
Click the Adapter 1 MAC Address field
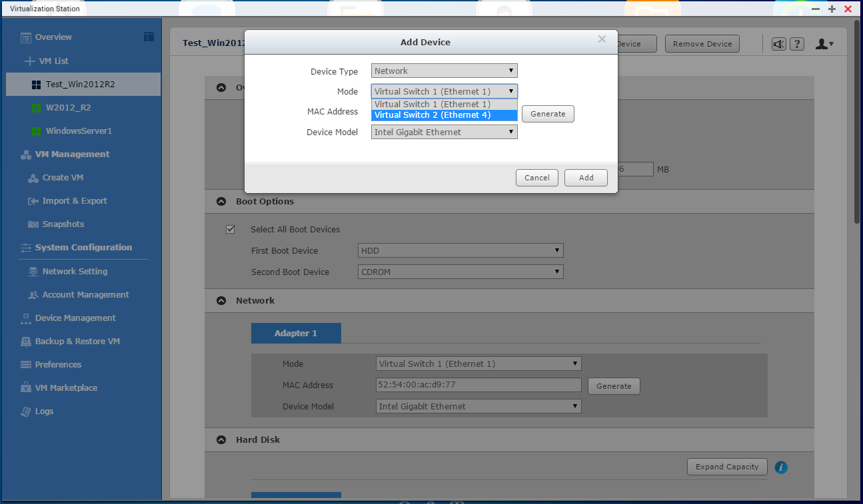[x=478, y=385]
